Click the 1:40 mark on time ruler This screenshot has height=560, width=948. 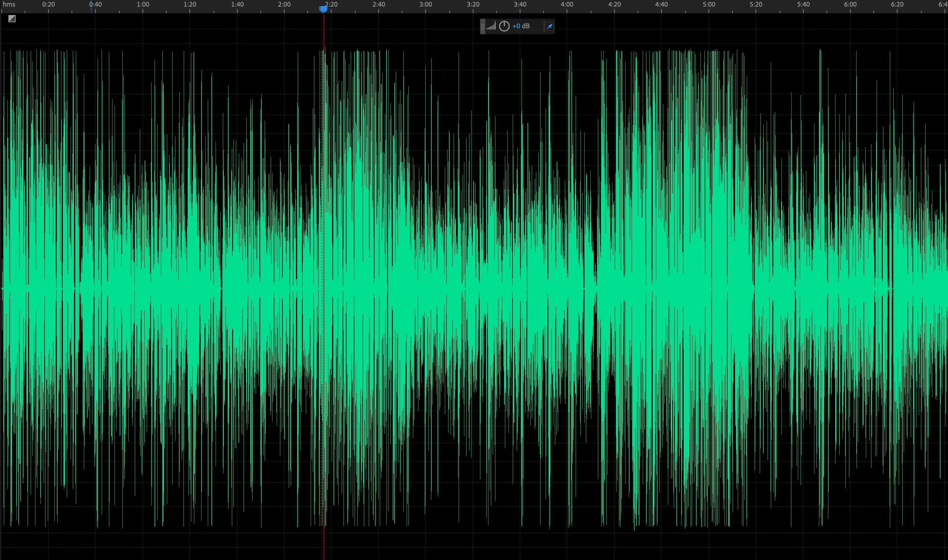[x=237, y=5]
